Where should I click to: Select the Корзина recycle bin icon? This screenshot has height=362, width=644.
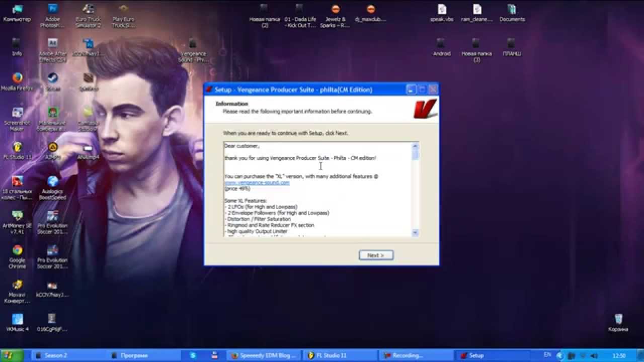[x=618, y=323]
